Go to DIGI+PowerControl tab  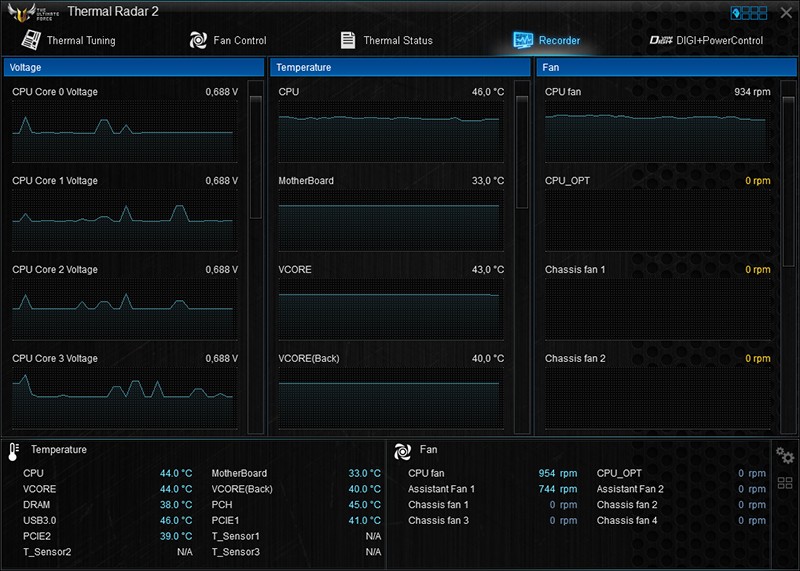pos(706,40)
